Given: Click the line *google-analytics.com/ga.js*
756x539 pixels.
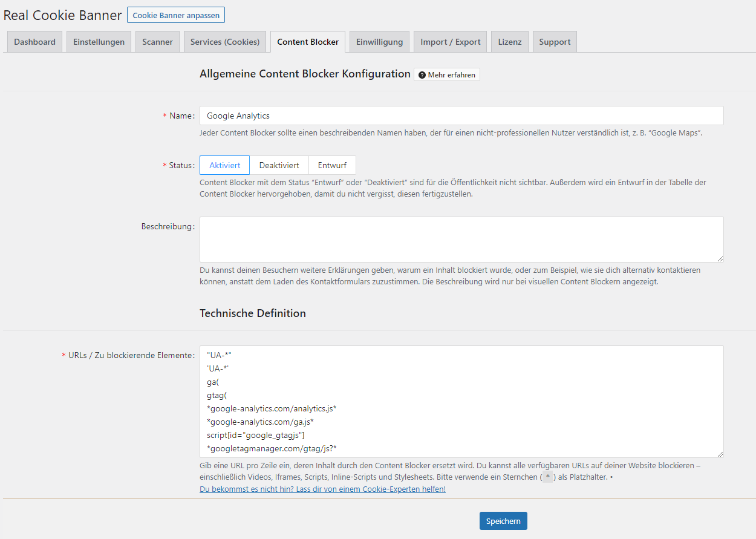Looking at the screenshot, I should point(260,422).
